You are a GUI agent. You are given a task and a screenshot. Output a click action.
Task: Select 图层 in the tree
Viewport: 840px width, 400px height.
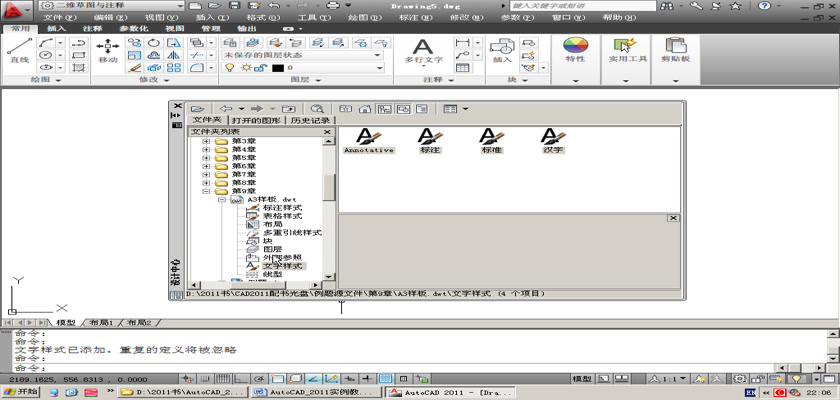pos(273,249)
